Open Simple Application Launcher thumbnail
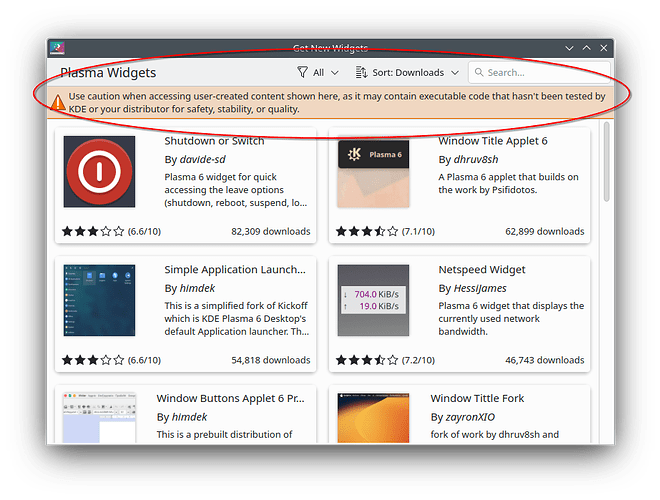This screenshot has width=660, height=500. [x=99, y=300]
